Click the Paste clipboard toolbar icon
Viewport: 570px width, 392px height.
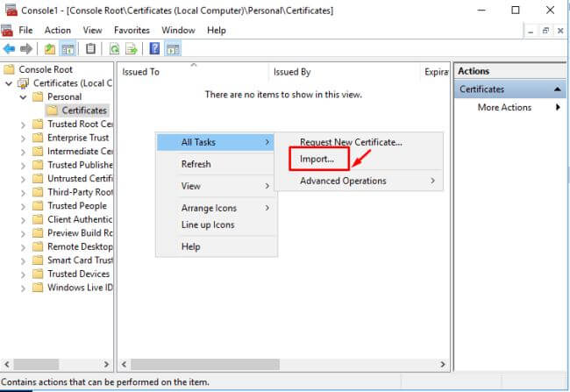90,49
